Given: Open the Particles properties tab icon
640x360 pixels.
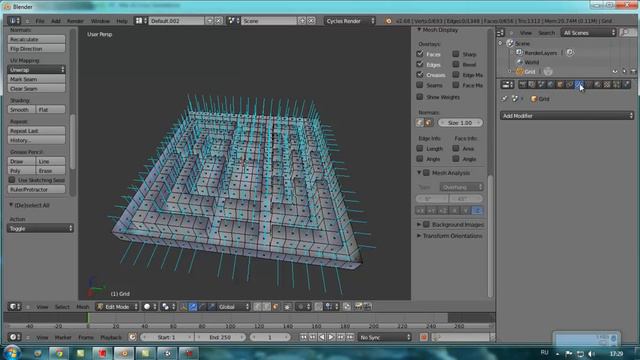Looking at the screenshot, I should click(x=616, y=84).
